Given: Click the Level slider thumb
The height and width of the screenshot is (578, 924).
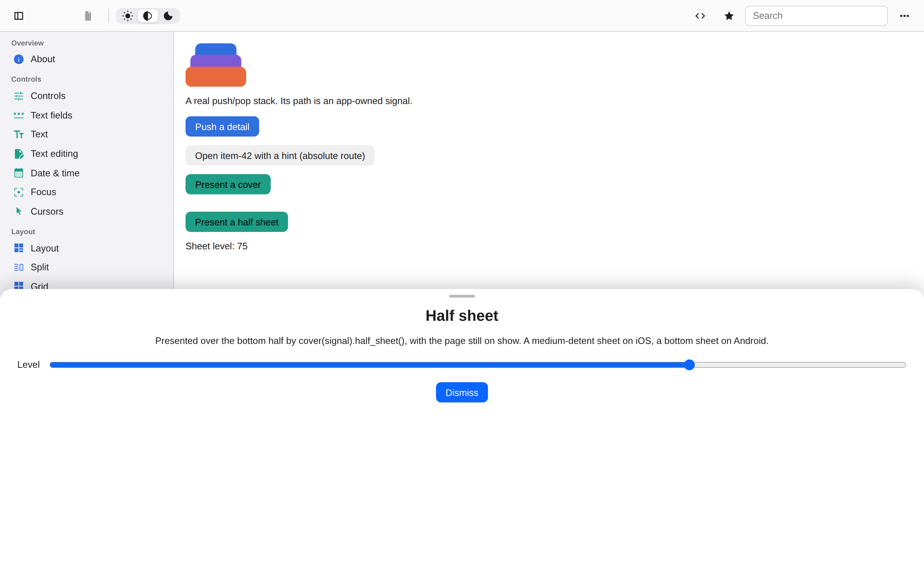Looking at the screenshot, I should tap(689, 365).
